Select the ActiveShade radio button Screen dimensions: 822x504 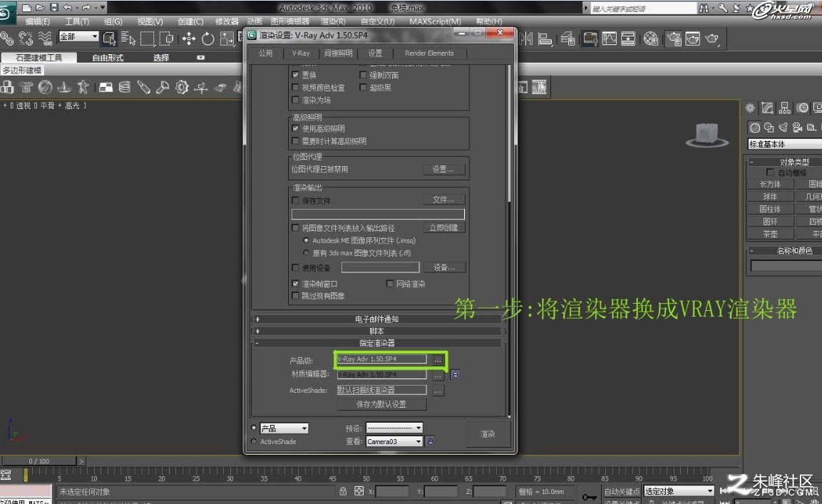point(255,441)
